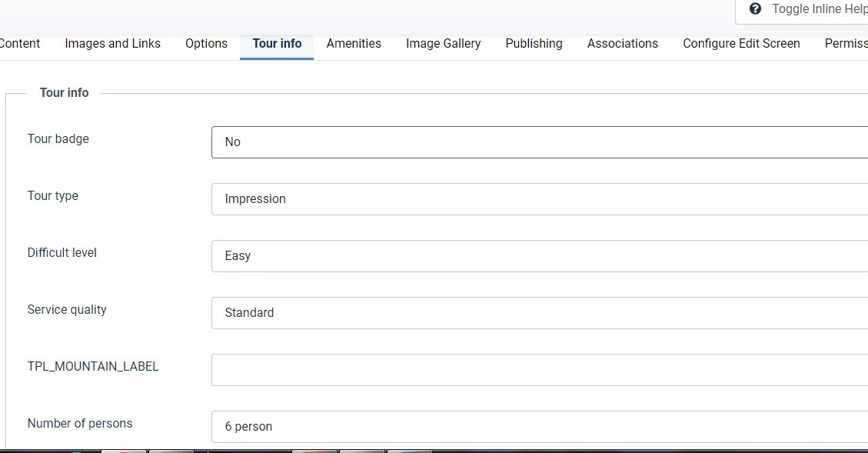This screenshot has height=453, width=868.
Task: Open the Configure Edit Screen tab
Action: click(x=741, y=44)
